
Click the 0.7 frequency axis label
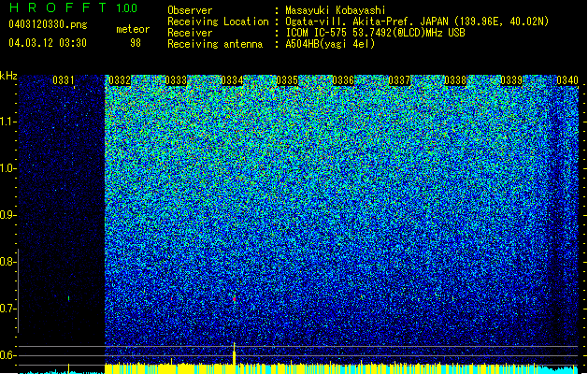[7, 309]
